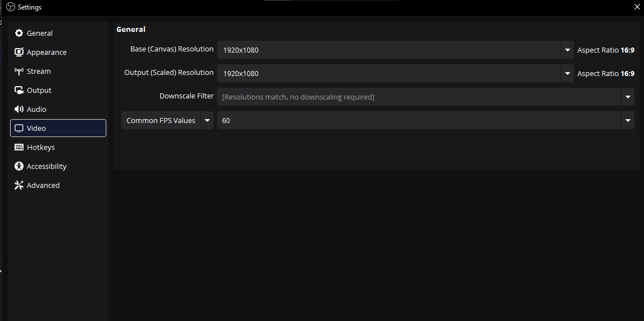The height and width of the screenshot is (321, 644).
Task: Go to the Stream settings tab
Action: pos(58,72)
